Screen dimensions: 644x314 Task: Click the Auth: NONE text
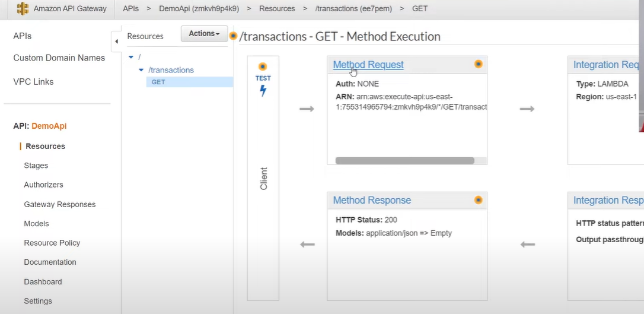[x=358, y=84]
